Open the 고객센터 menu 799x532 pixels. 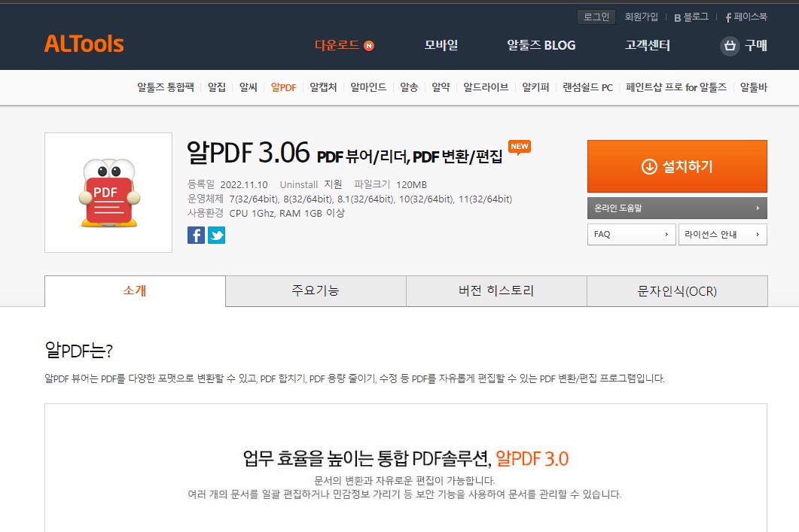[x=648, y=45]
